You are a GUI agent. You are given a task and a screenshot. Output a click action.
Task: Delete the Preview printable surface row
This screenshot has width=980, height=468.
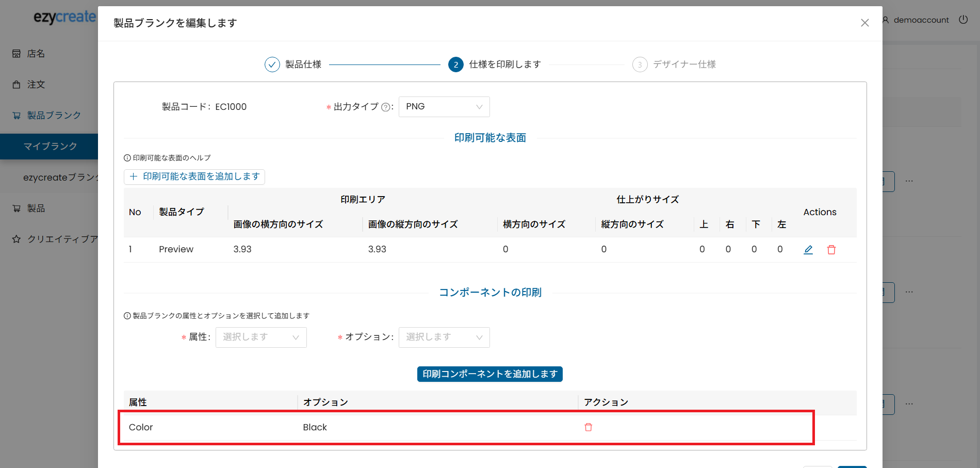(x=831, y=250)
